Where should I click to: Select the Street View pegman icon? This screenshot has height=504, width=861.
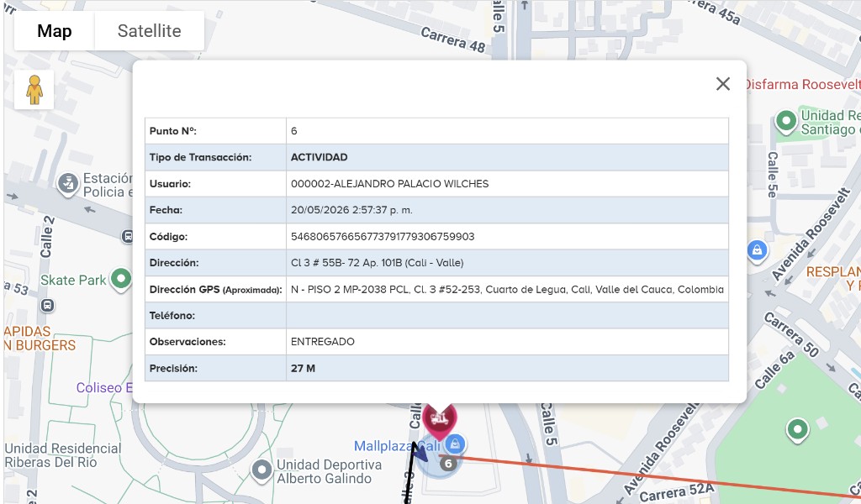[x=34, y=89]
